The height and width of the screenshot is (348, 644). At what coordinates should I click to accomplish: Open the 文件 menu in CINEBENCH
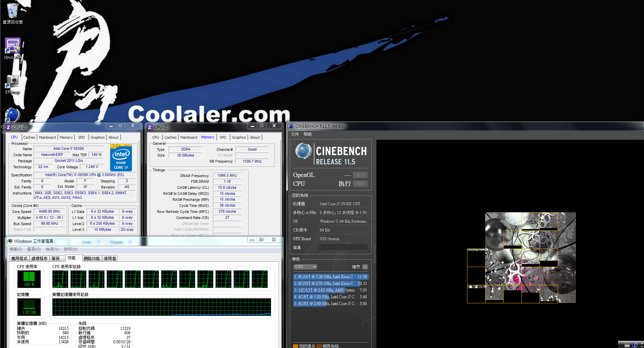(295, 134)
